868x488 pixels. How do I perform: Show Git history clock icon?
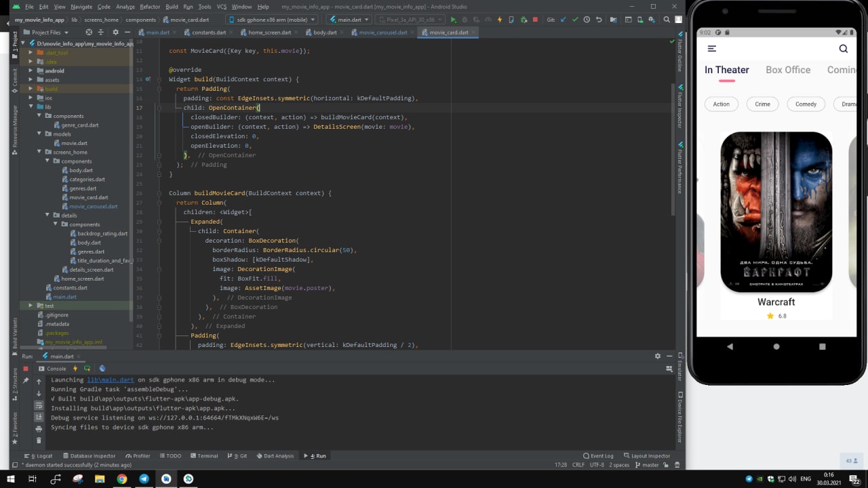587,20
